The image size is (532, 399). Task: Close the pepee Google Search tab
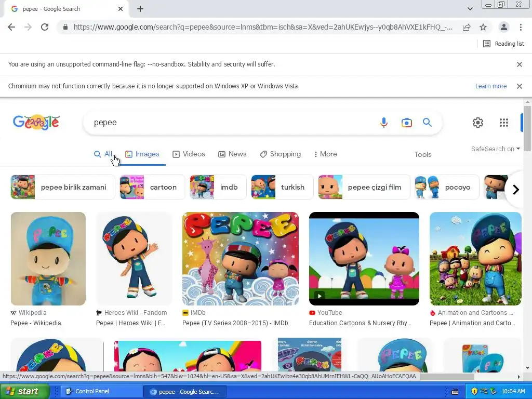coord(121,9)
